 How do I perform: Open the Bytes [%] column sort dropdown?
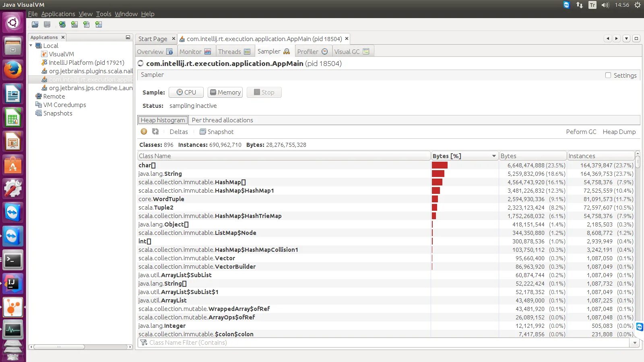coord(494,156)
